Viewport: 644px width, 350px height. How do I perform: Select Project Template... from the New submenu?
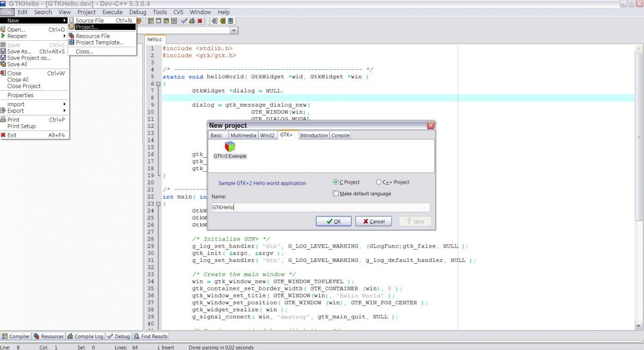(101, 42)
